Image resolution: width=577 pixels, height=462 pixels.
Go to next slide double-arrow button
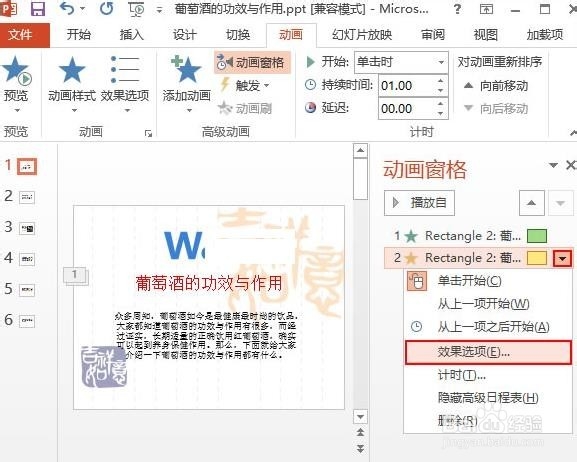360,449
